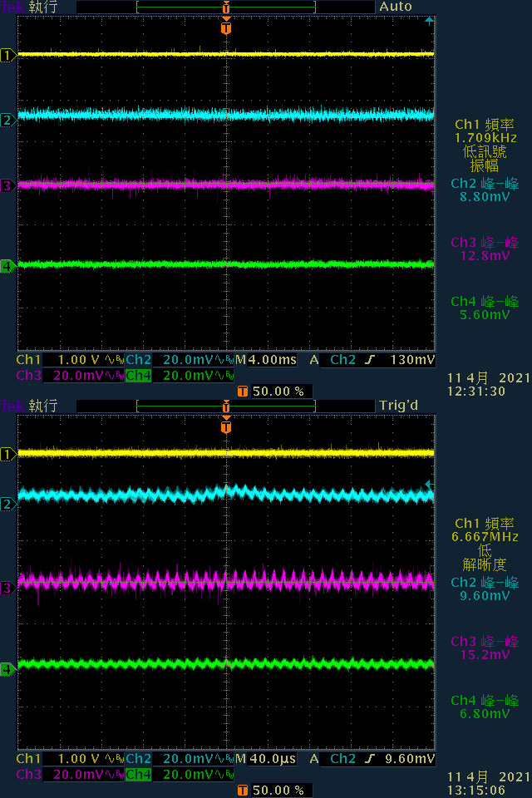Click the trigger level arrow in the Auto capture
532x798 pixels.
tap(429, 21)
